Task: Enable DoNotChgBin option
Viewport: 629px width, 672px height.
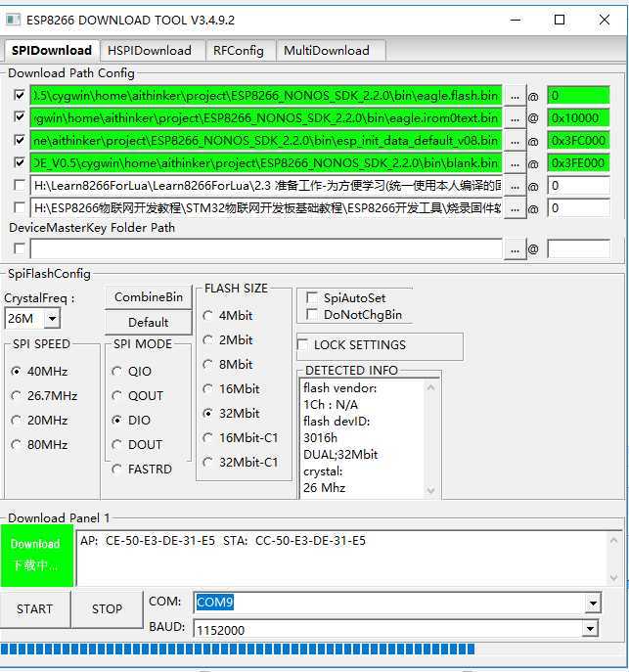Action: [x=312, y=314]
